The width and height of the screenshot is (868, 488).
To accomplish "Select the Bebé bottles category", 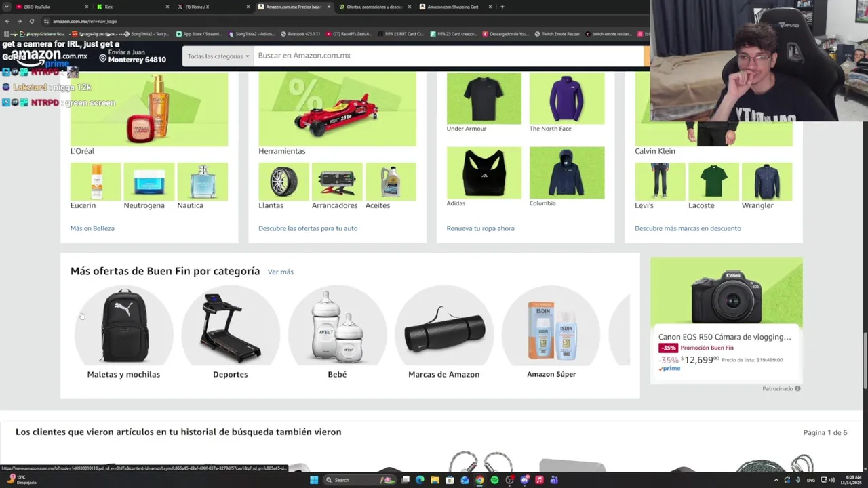I will pyautogui.click(x=337, y=332).
